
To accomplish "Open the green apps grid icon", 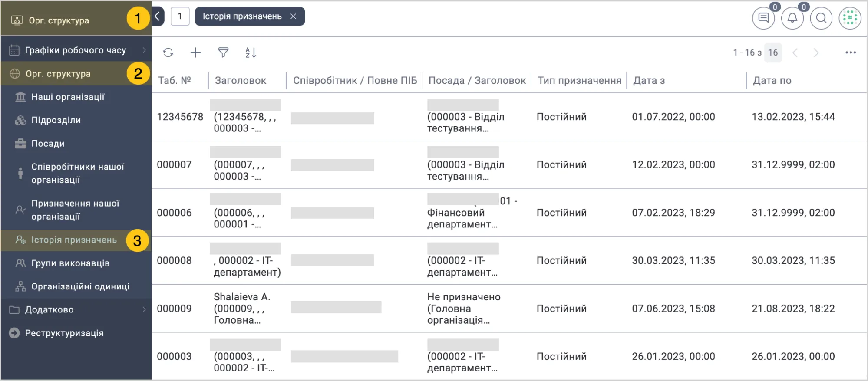I will tap(850, 18).
